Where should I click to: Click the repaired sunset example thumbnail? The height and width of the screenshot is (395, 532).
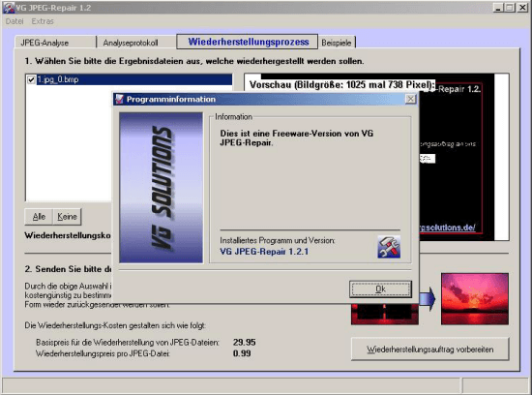click(x=475, y=299)
